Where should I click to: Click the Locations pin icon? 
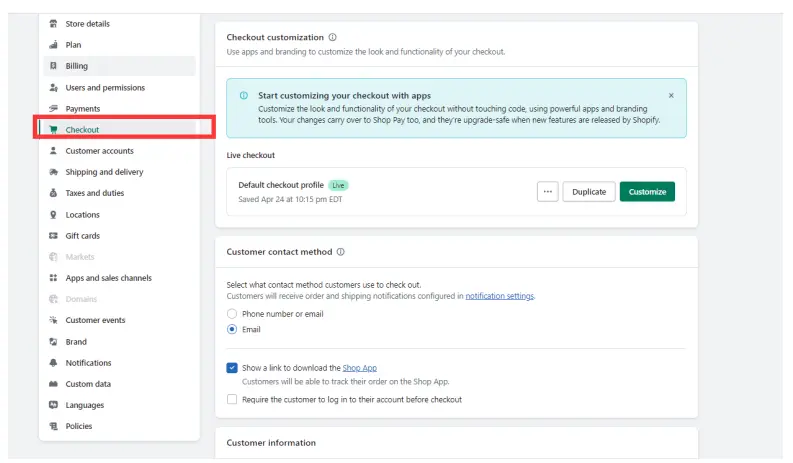(53, 215)
